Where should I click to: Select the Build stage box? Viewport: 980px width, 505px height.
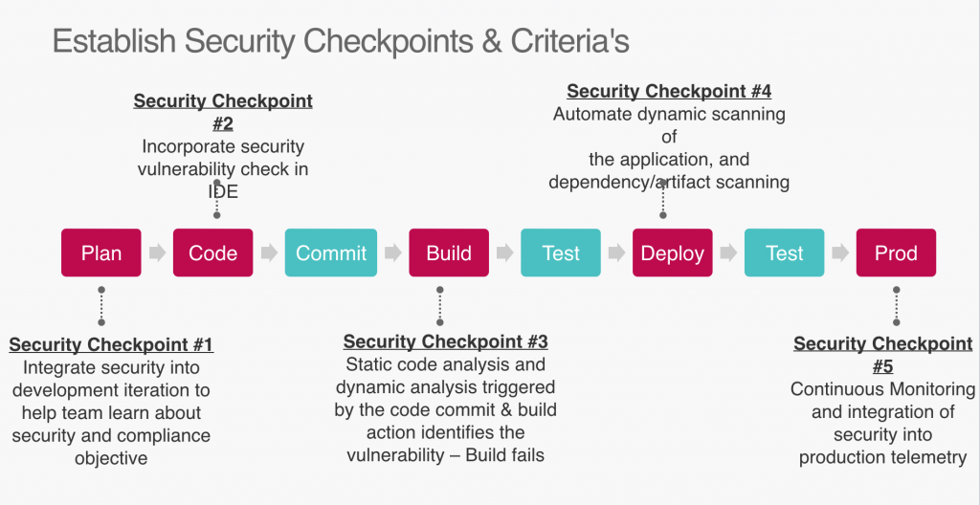[x=449, y=253]
